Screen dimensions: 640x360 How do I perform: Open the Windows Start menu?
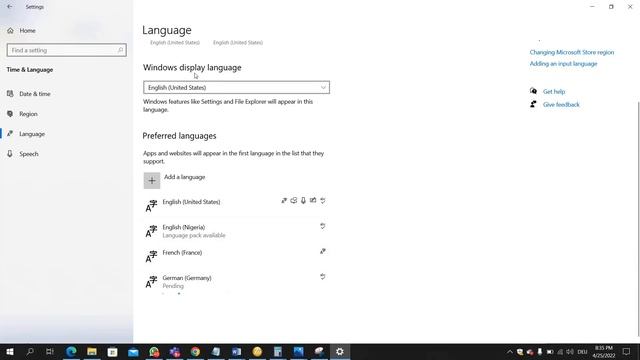10,351
